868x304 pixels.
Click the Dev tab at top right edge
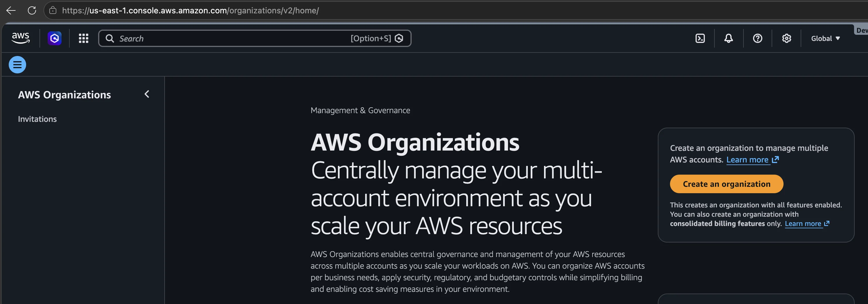(862, 30)
